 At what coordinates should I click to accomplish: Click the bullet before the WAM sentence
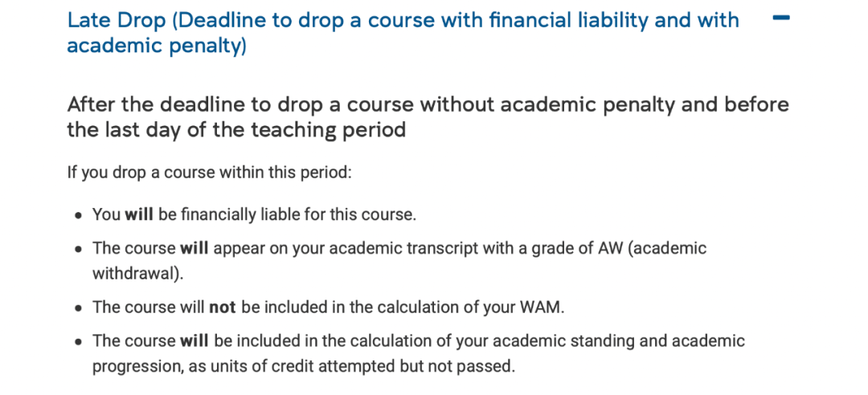(79, 307)
